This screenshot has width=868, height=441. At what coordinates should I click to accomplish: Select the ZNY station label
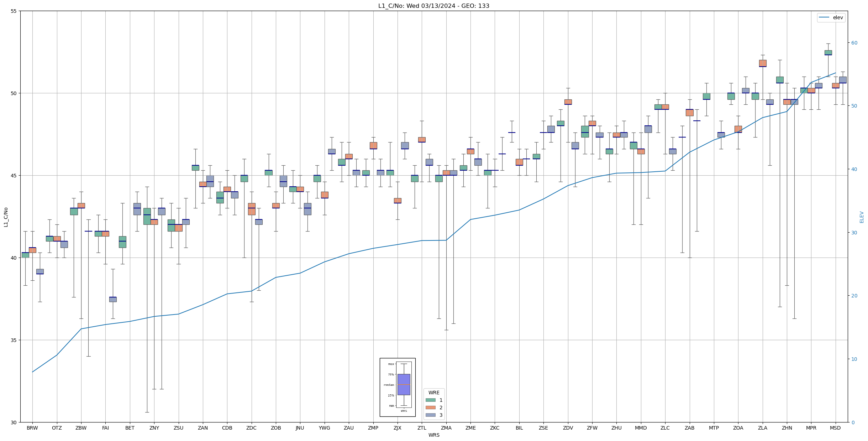click(154, 428)
